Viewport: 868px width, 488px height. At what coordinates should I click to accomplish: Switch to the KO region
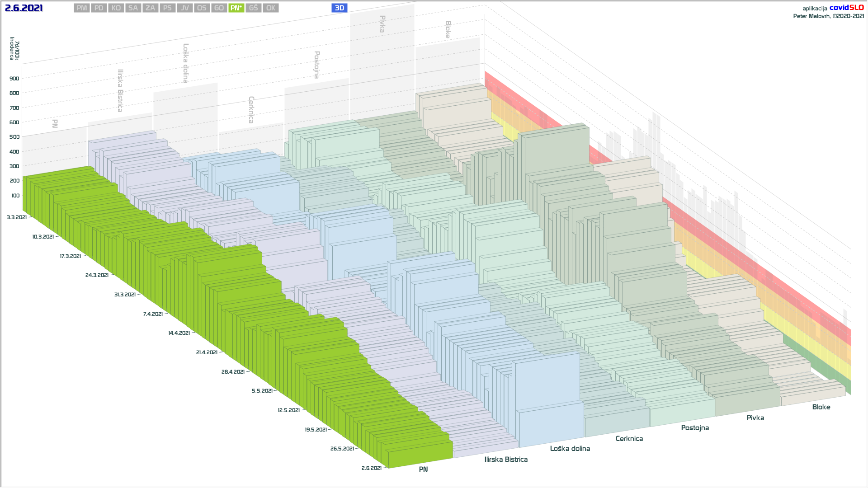click(x=116, y=8)
